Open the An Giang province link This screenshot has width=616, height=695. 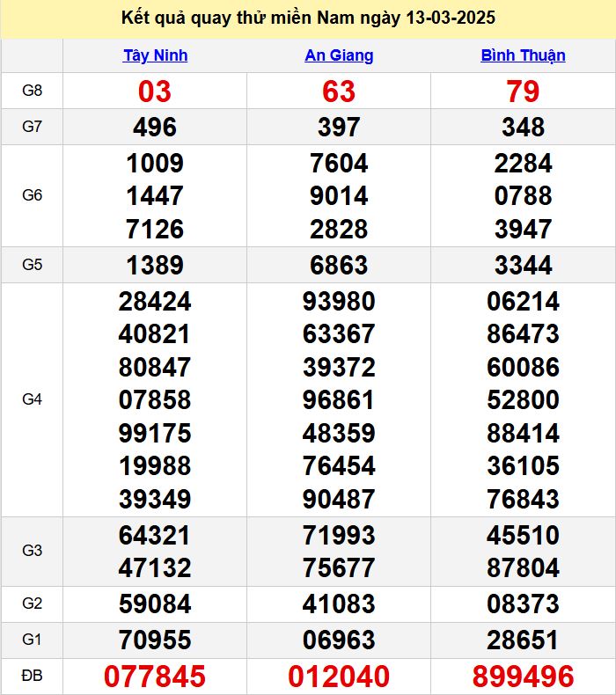pos(339,55)
